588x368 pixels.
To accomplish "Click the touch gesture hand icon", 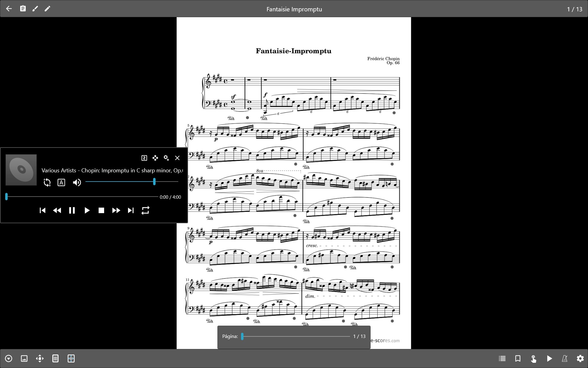I will (533, 358).
